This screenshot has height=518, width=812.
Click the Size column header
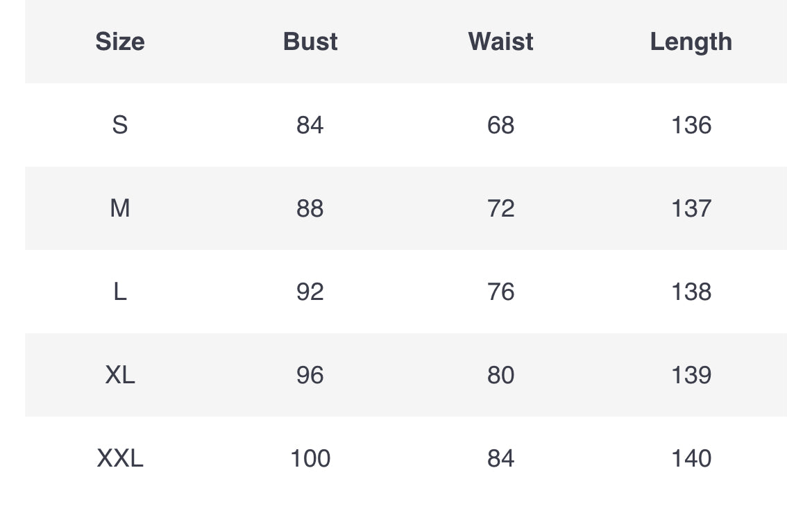(120, 42)
